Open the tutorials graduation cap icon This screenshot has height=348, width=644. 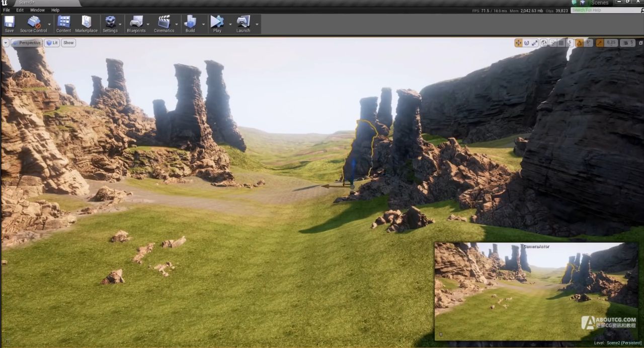pos(582,3)
